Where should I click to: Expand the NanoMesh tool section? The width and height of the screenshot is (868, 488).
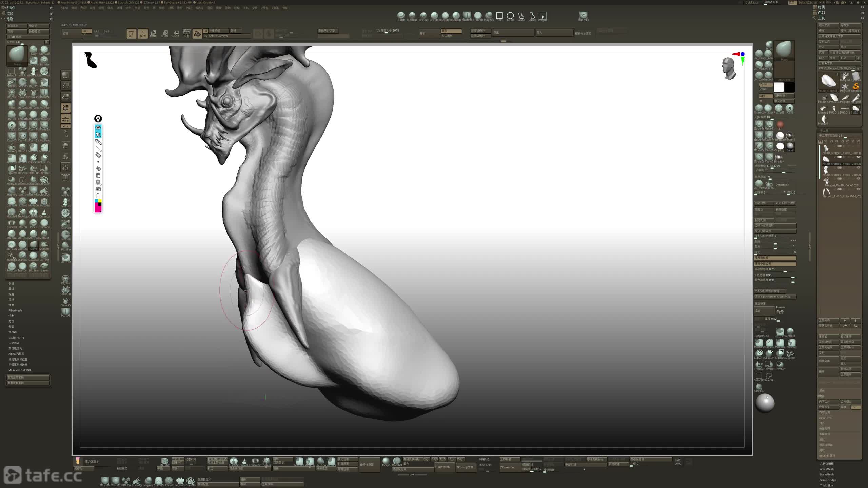(827, 475)
